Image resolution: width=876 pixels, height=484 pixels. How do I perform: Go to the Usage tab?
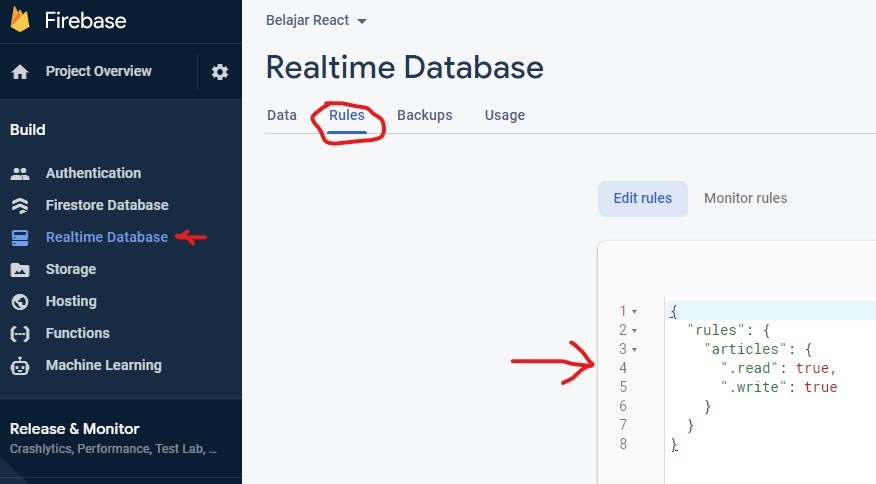pyautogui.click(x=504, y=115)
